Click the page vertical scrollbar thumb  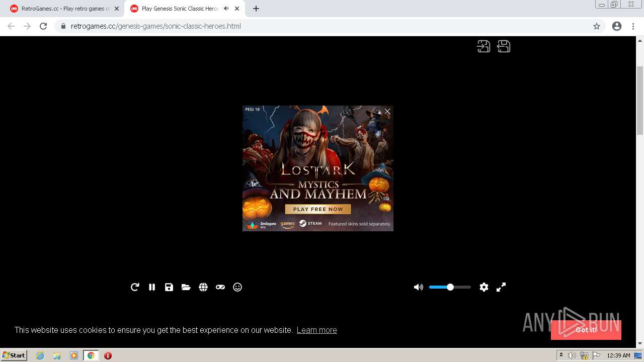click(x=640, y=101)
